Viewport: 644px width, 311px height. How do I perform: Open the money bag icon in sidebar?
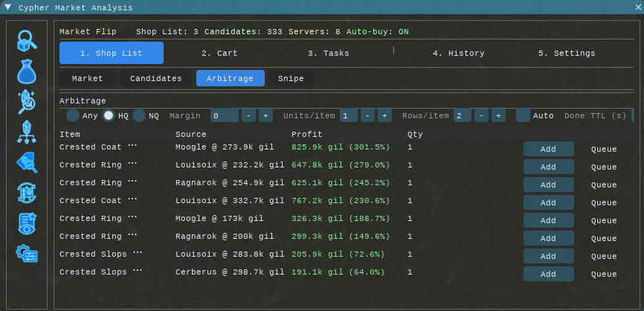click(27, 71)
